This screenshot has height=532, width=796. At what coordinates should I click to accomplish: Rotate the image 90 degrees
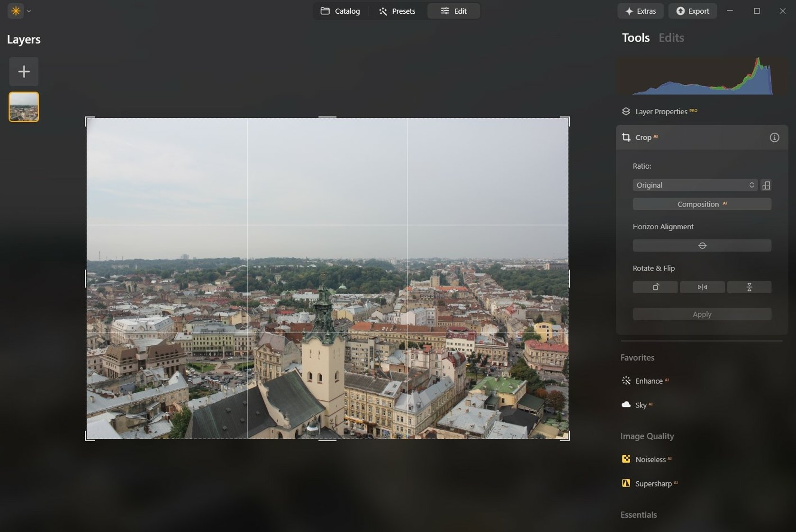[x=655, y=287]
